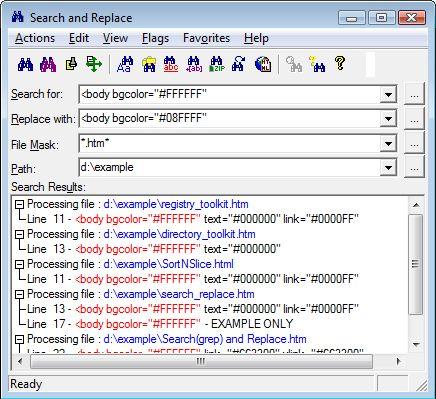Toggle the search subdirectories folder icon

point(149,64)
